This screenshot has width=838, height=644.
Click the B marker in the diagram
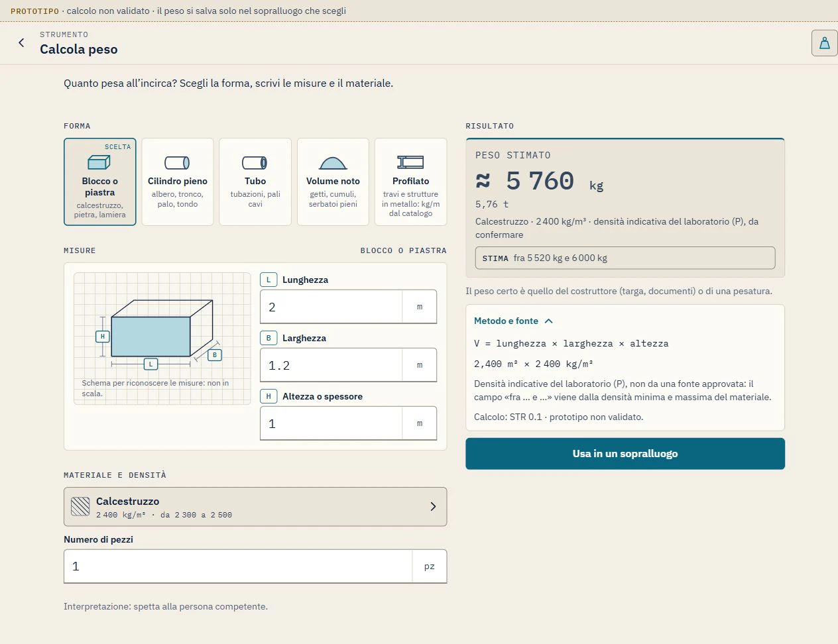tap(215, 355)
